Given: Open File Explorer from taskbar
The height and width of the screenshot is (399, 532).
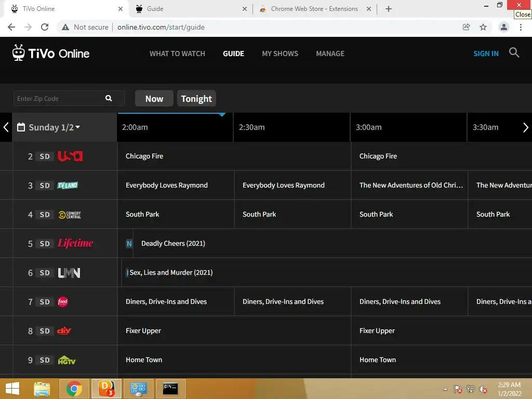Looking at the screenshot, I should point(42,389).
